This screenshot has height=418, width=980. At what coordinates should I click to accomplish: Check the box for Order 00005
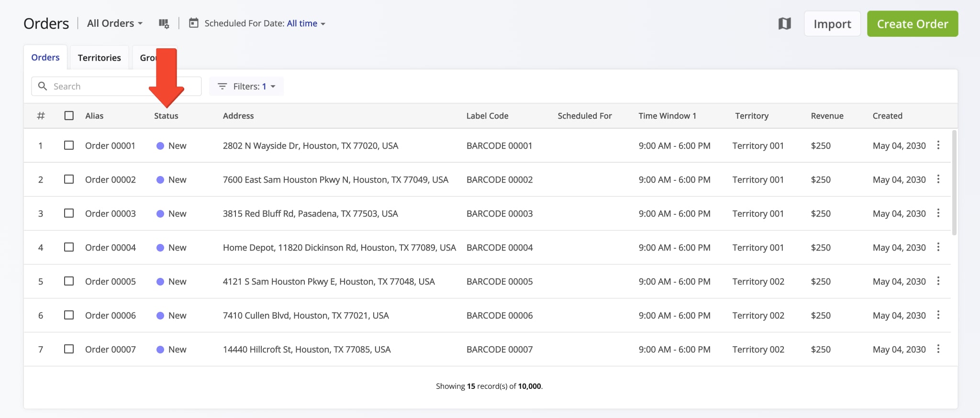pos(69,281)
